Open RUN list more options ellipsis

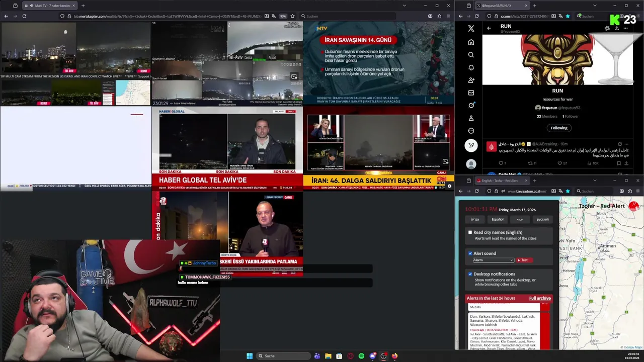625,28
